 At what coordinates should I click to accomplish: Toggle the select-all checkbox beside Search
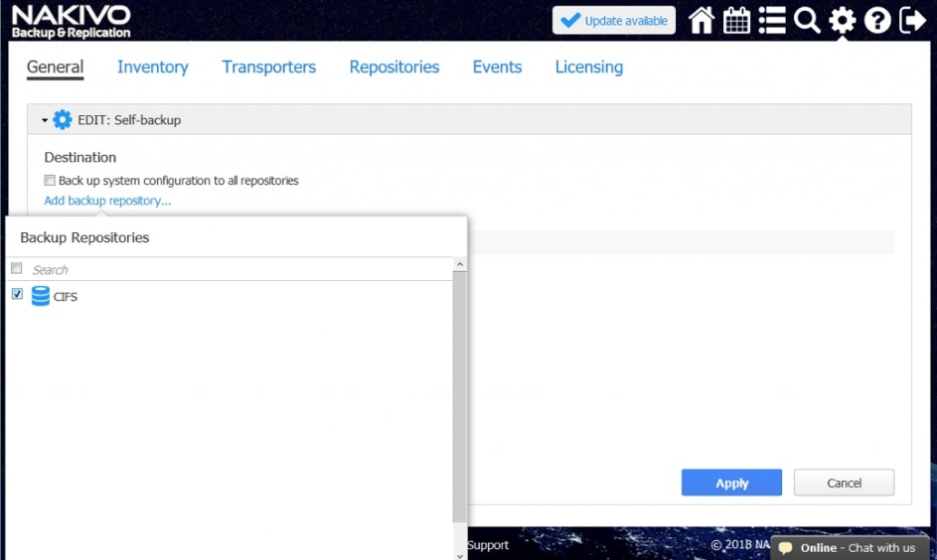[x=17, y=269]
